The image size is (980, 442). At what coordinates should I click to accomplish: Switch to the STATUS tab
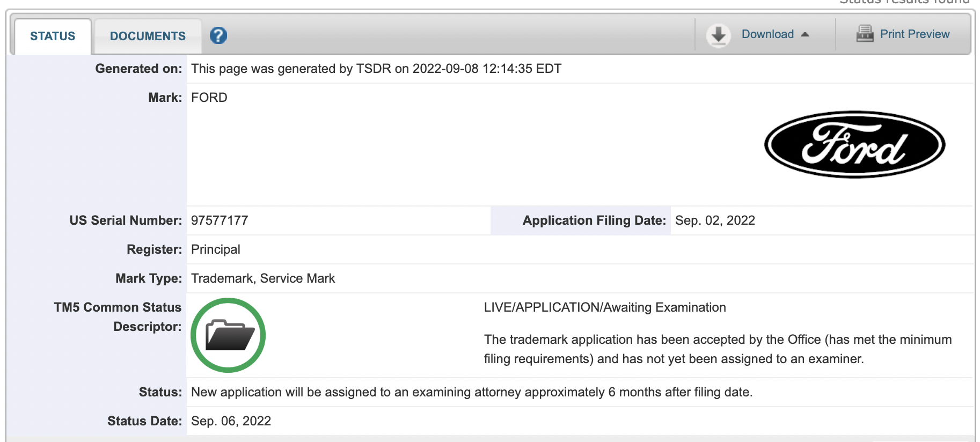click(x=53, y=36)
